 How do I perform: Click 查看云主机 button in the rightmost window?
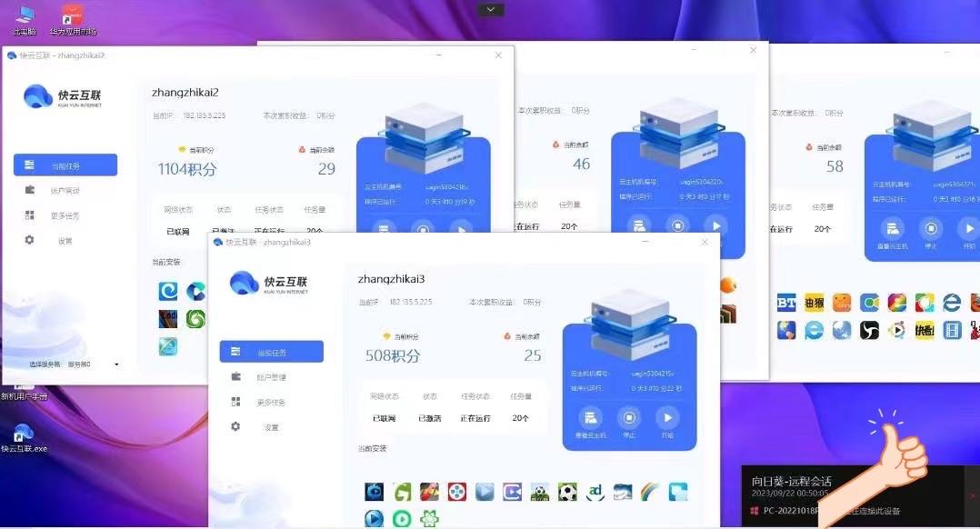[893, 234]
